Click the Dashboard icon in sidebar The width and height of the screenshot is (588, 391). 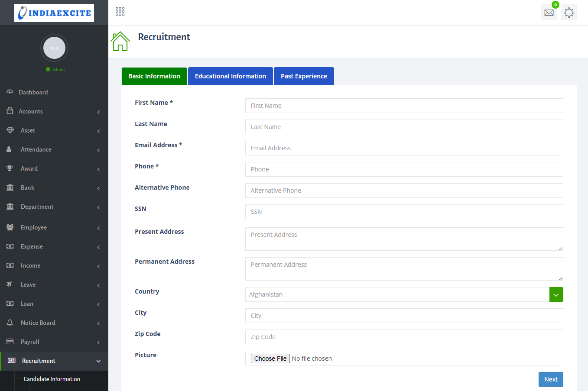[10, 92]
